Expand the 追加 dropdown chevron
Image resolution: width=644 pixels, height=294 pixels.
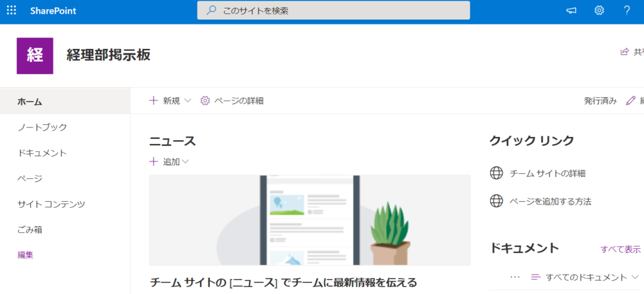point(186,162)
